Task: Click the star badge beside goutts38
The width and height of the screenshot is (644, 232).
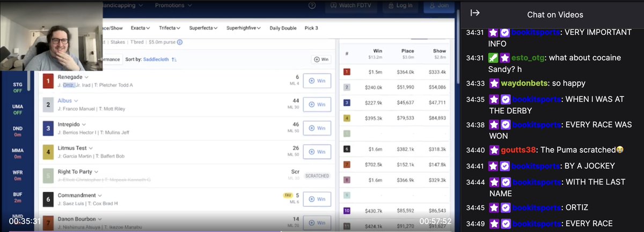Action: (x=494, y=151)
